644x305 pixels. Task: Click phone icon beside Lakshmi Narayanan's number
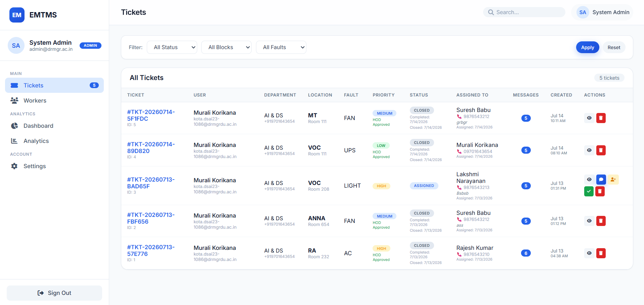pyautogui.click(x=459, y=188)
